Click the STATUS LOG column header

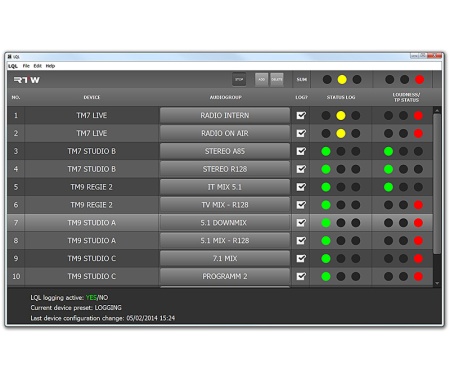(x=341, y=97)
